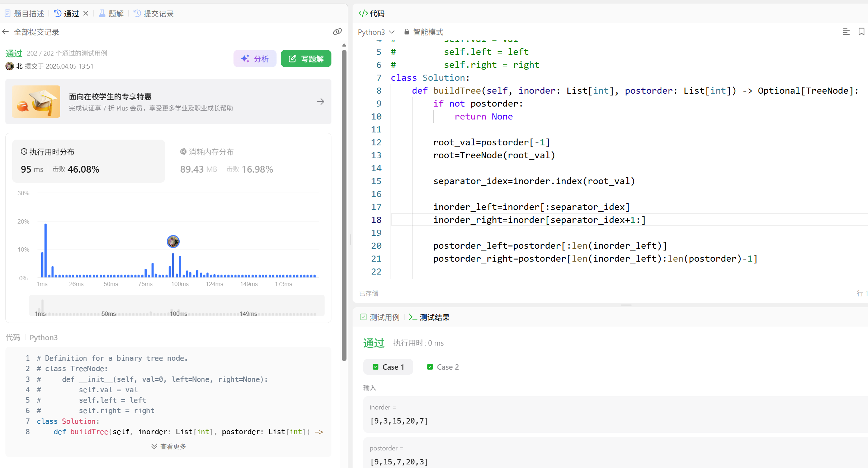Switch to 测试用例 tab

click(380, 317)
